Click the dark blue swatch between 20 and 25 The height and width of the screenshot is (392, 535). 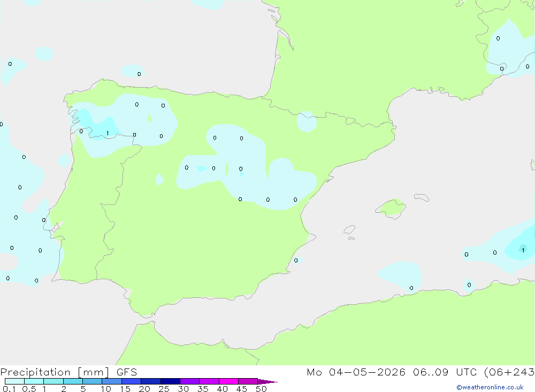(x=151, y=381)
